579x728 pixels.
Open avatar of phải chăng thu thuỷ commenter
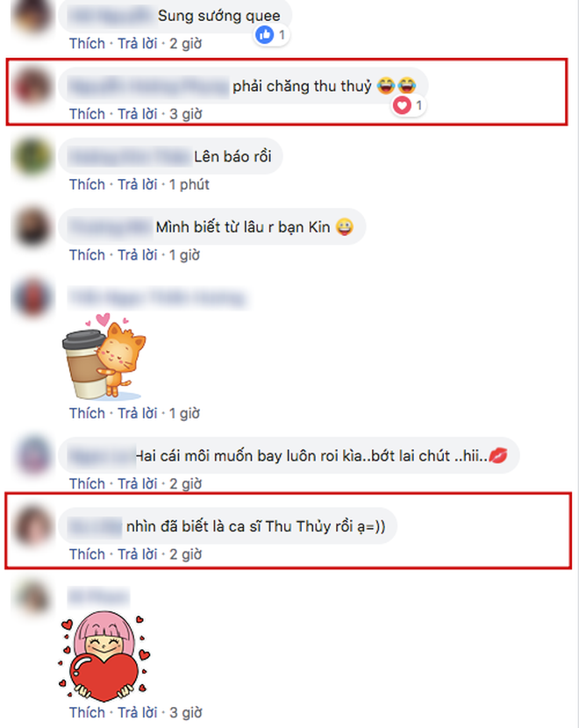click(x=32, y=86)
